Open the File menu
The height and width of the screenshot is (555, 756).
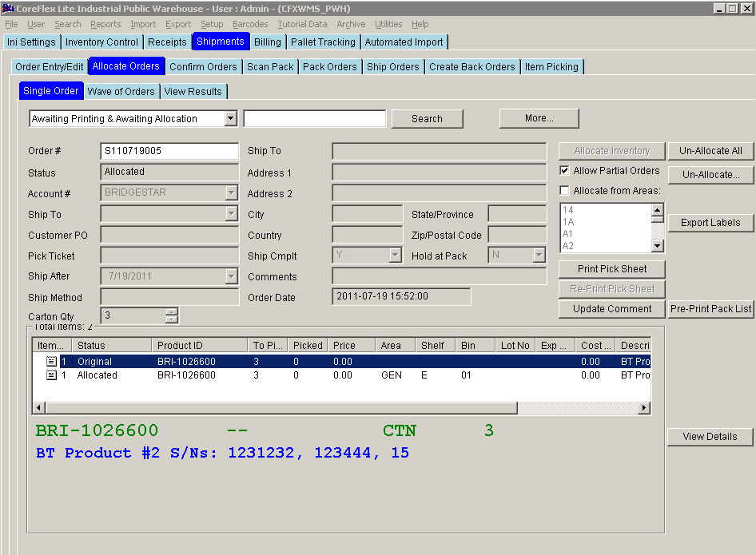tap(11, 24)
